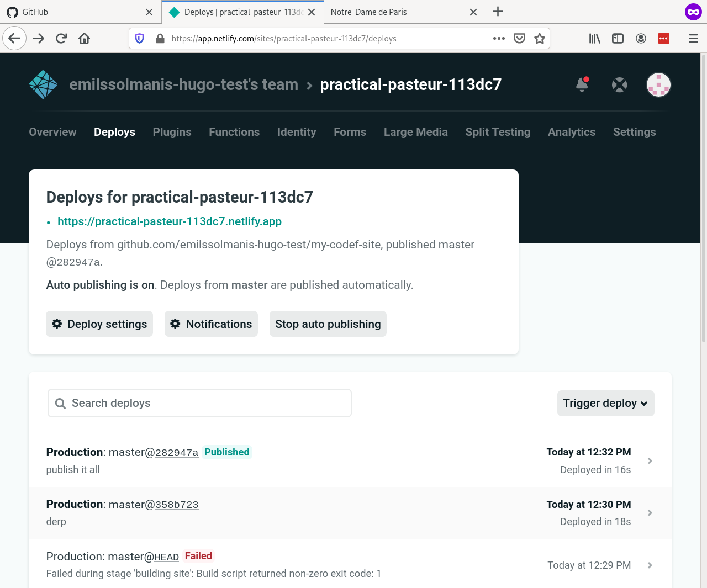The width and height of the screenshot is (707, 588).
Task: Click 'Today at 12:32 PM' timestamp
Action: coord(589,452)
